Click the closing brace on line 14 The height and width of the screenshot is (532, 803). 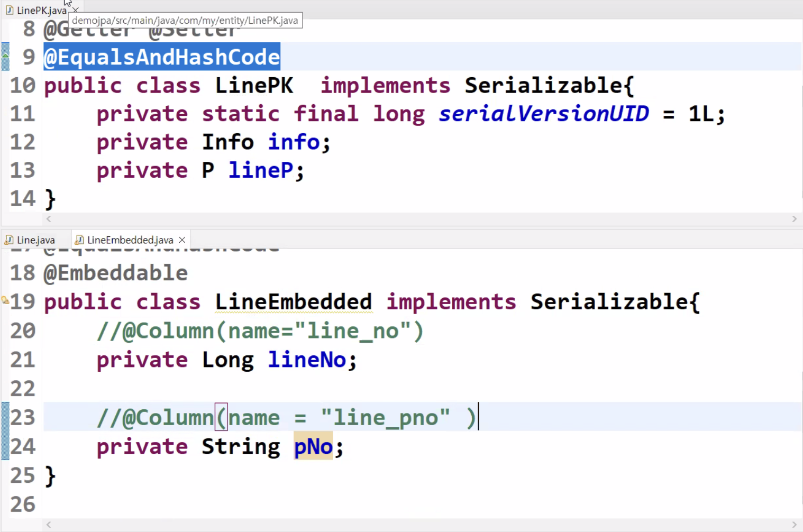(x=50, y=199)
